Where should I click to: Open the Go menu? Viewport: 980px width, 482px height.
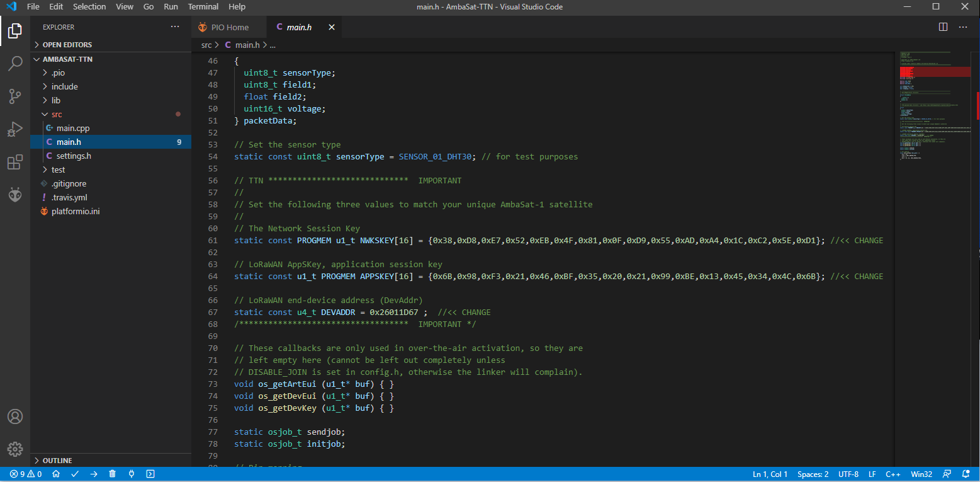click(149, 7)
